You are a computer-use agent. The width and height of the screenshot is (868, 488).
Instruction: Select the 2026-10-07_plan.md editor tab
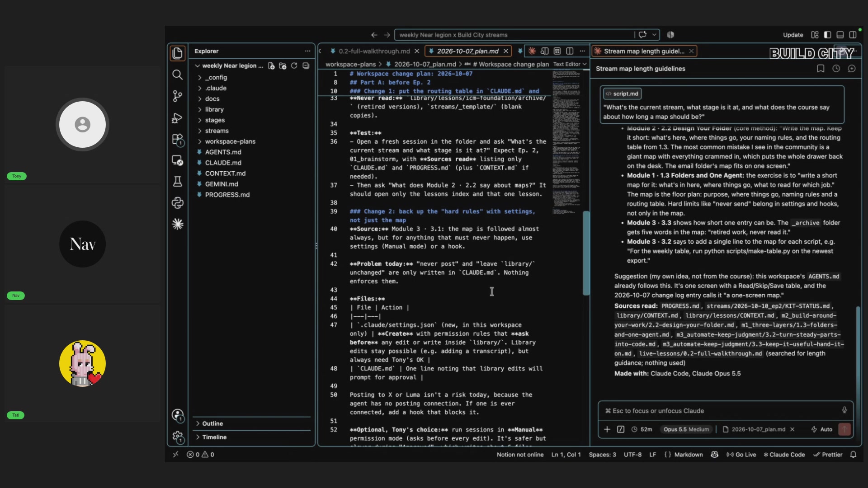coord(467,51)
